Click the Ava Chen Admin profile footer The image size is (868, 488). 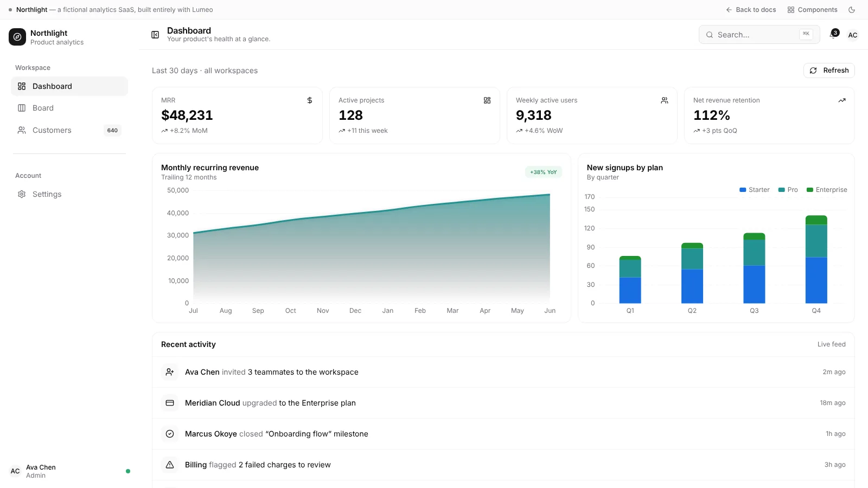pos(69,471)
